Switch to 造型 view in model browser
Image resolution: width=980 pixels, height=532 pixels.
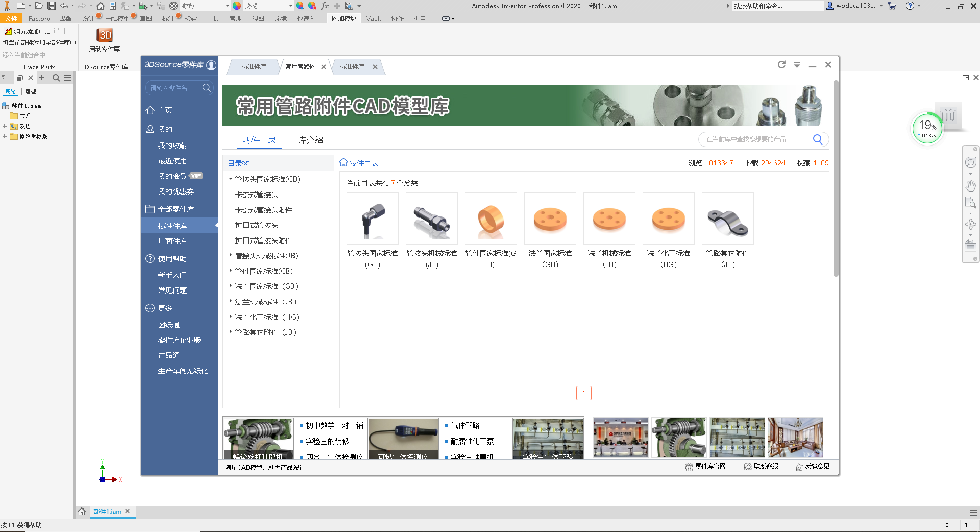click(31, 91)
